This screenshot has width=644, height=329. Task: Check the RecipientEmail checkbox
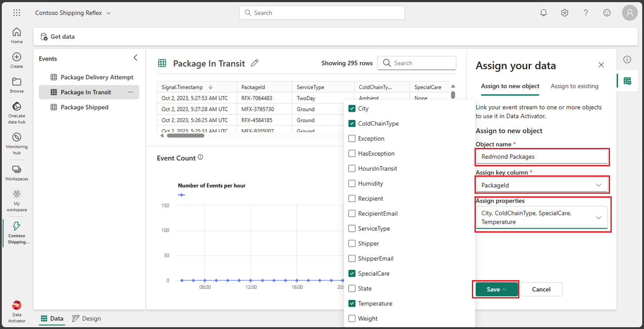352,213
